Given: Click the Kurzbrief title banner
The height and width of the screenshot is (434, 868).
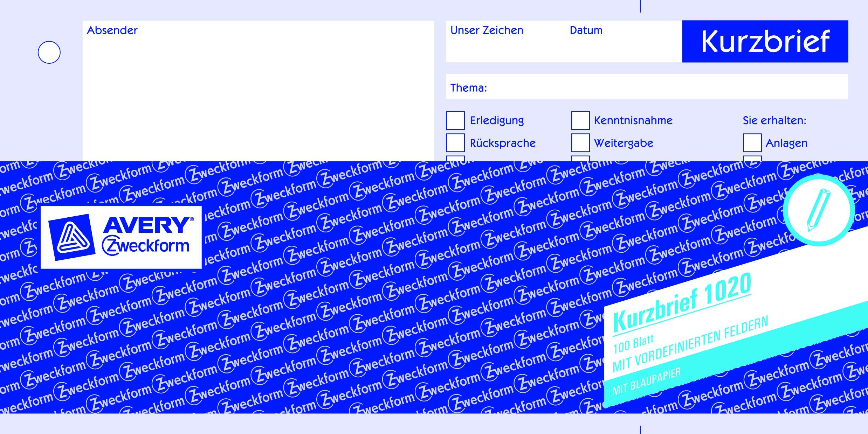Looking at the screenshot, I should (x=765, y=41).
